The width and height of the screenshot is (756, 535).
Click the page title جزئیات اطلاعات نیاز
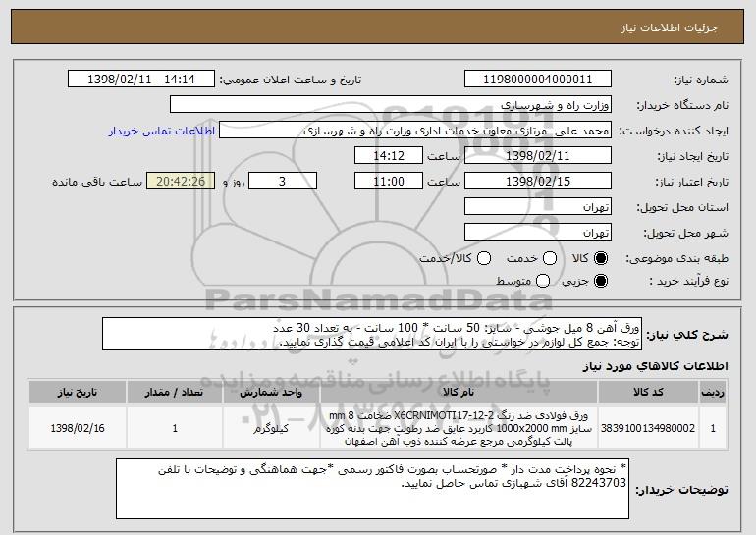[669, 27]
